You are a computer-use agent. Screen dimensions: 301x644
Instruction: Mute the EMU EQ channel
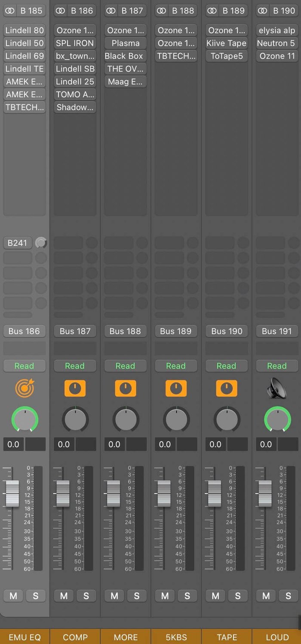[13, 596]
